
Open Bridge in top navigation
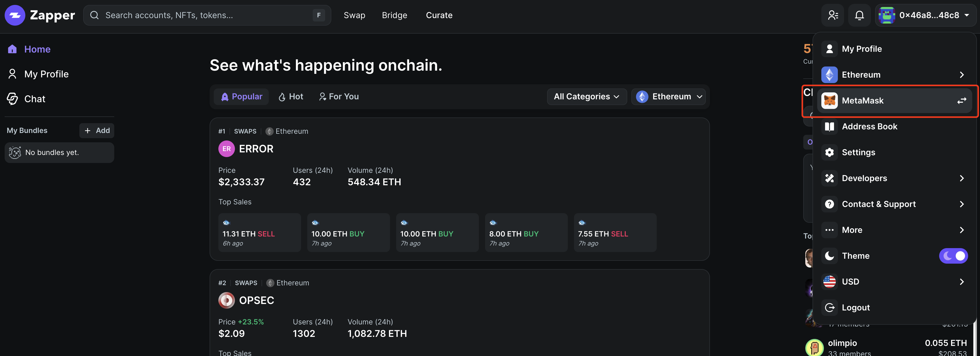394,15
